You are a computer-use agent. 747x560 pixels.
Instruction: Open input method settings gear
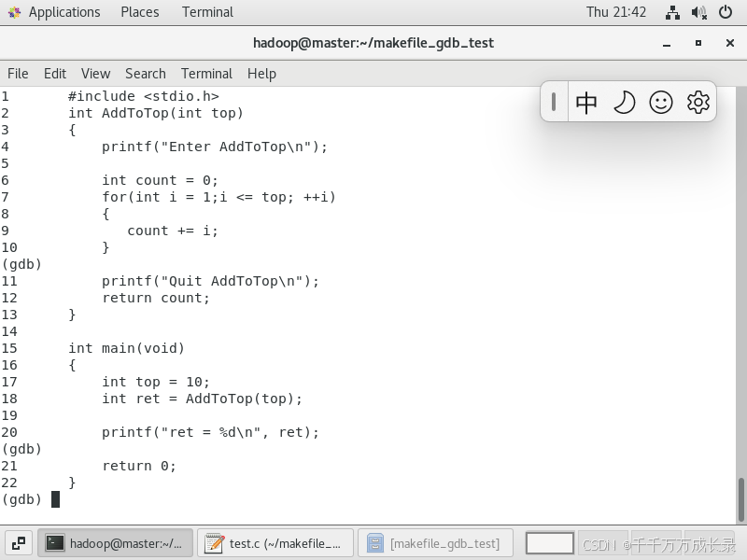698,102
